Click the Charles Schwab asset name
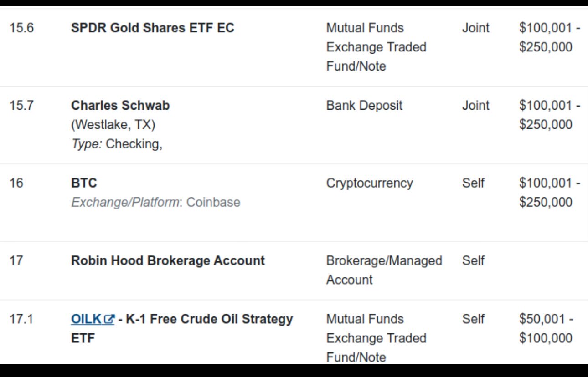Viewport: 588px width, 377px height. point(120,106)
